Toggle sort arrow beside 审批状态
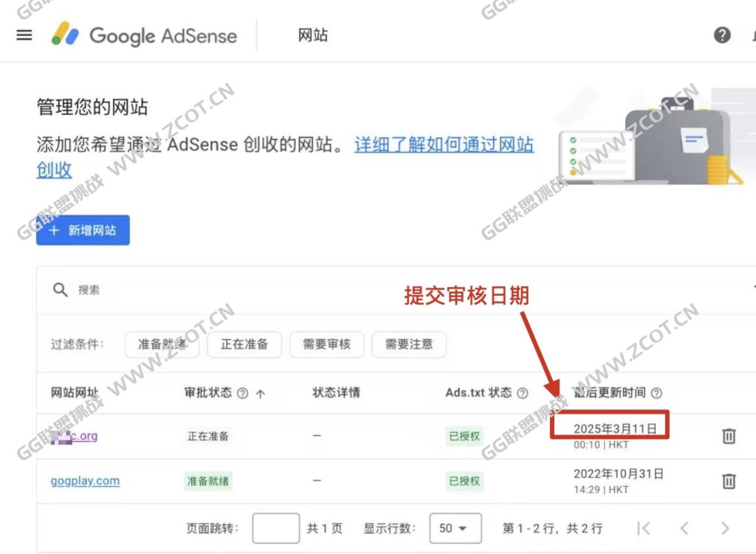The height and width of the screenshot is (554, 756). pos(261,394)
